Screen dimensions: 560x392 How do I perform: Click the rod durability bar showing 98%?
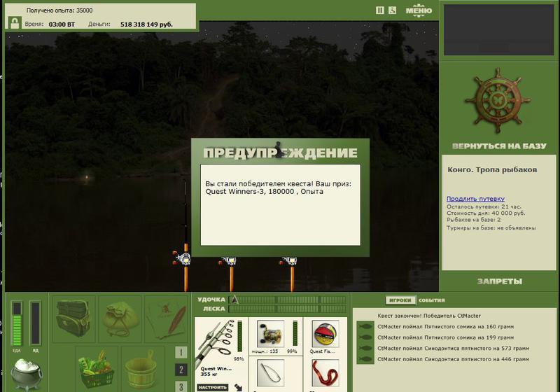[x=239, y=335]
